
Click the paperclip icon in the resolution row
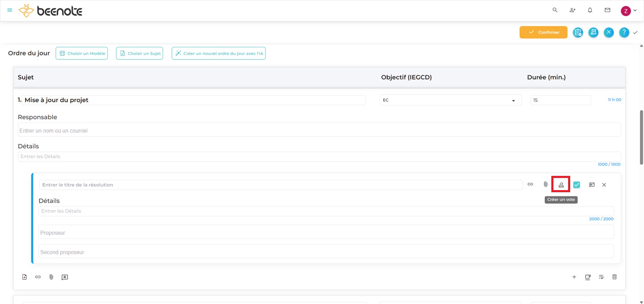[545, 184]
